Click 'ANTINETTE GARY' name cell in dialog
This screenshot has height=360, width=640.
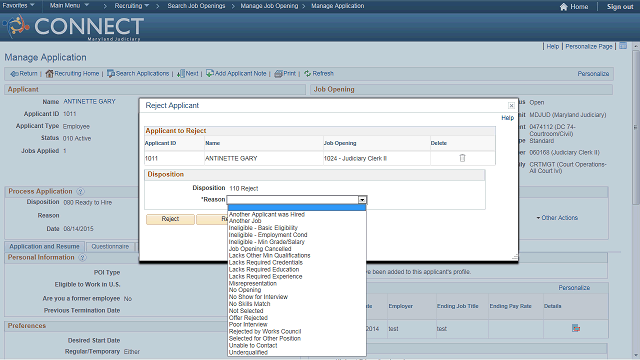click(231, 158)
